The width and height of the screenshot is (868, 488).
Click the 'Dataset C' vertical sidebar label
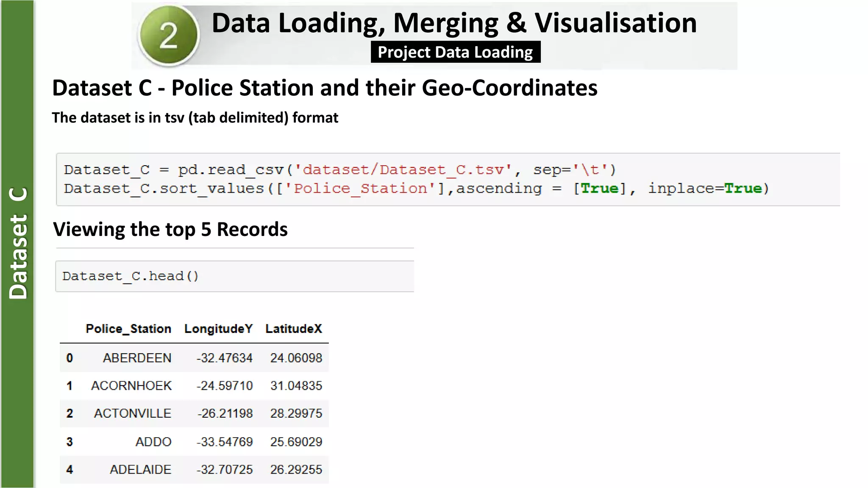click(x=18, y=243)
